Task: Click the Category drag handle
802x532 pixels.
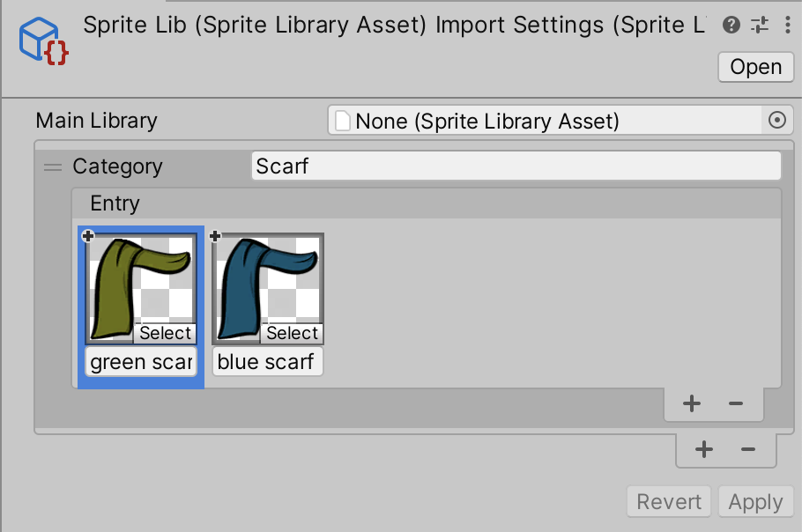Action: coord(54,166)
